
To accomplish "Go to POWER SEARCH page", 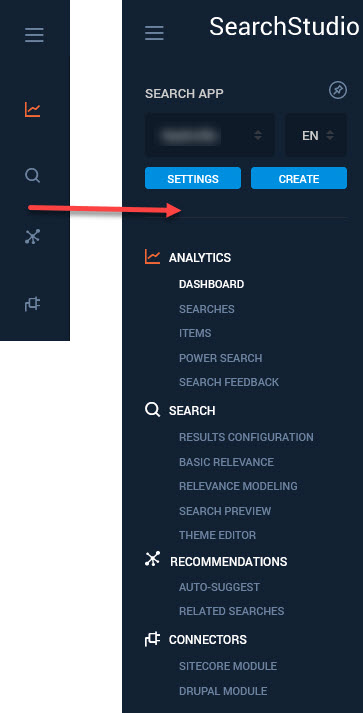I will (x=221, y=358).
